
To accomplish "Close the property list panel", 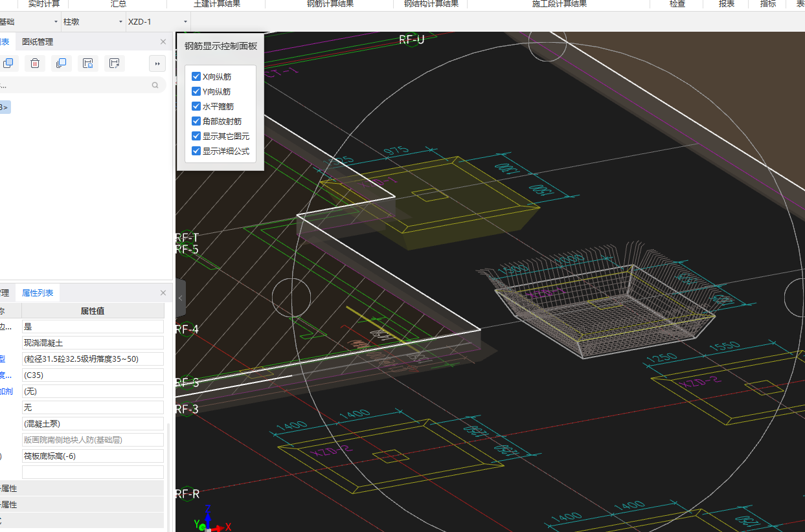I will pyautogui.click(x=163, y=293).
